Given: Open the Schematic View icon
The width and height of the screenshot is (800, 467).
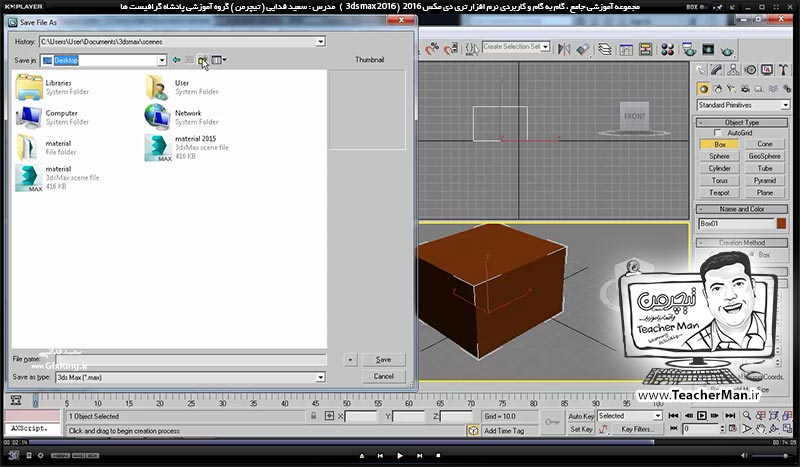Looking at the screenshot, I should coord(645,49).
